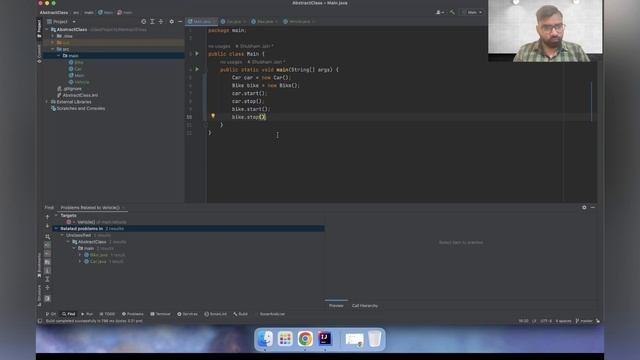The height and width of the screenshot is (360, 640).
Task: Expand the Car.java result
Action: 80,261
